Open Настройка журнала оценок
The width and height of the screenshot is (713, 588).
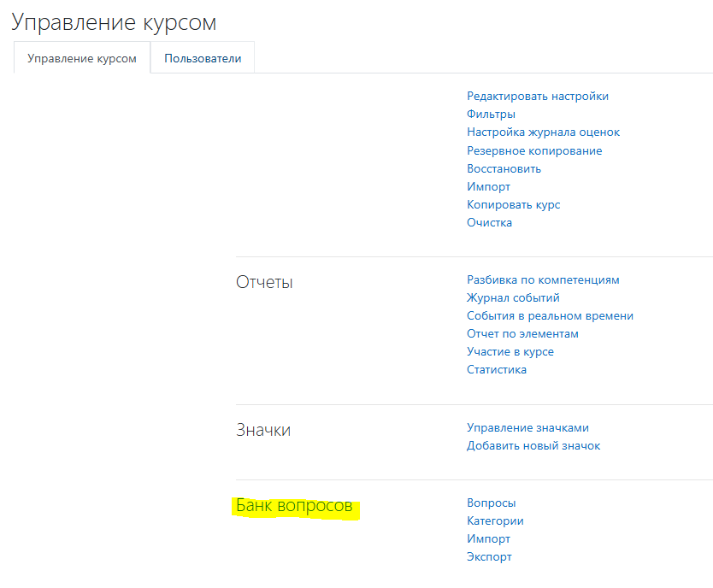(543, 132)
